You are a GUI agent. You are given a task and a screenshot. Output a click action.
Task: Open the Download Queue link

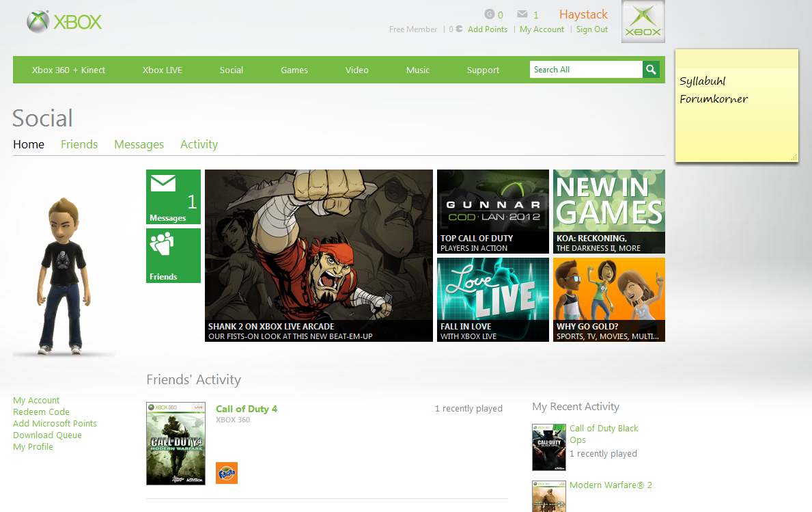point(48,435)
